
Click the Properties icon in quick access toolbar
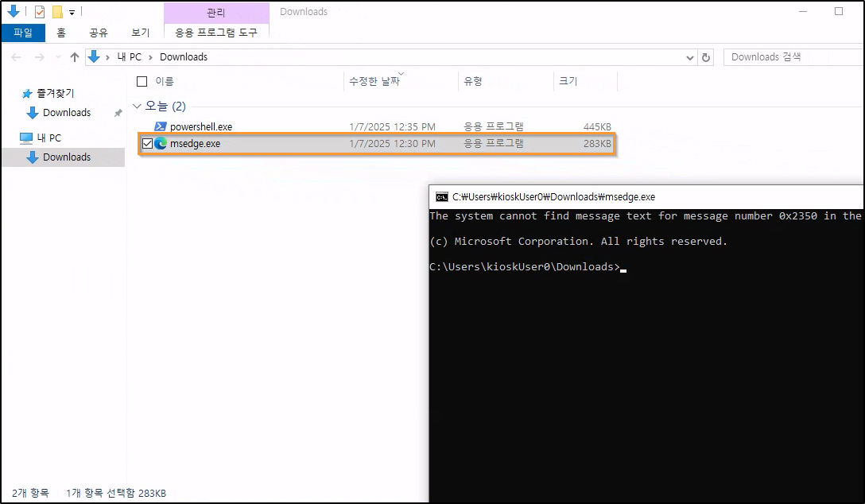pyautogui.click(x=40, y=12)
